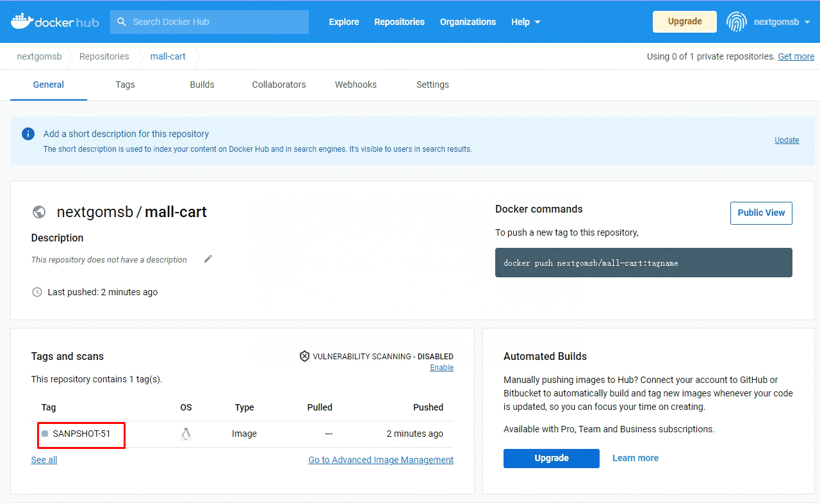
Task: Click the SANPSHOT-51 tag name
Action: point(81,434)
